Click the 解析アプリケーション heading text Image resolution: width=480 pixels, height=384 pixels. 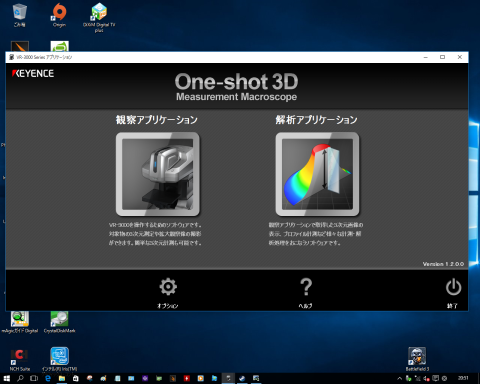[316, 120]
